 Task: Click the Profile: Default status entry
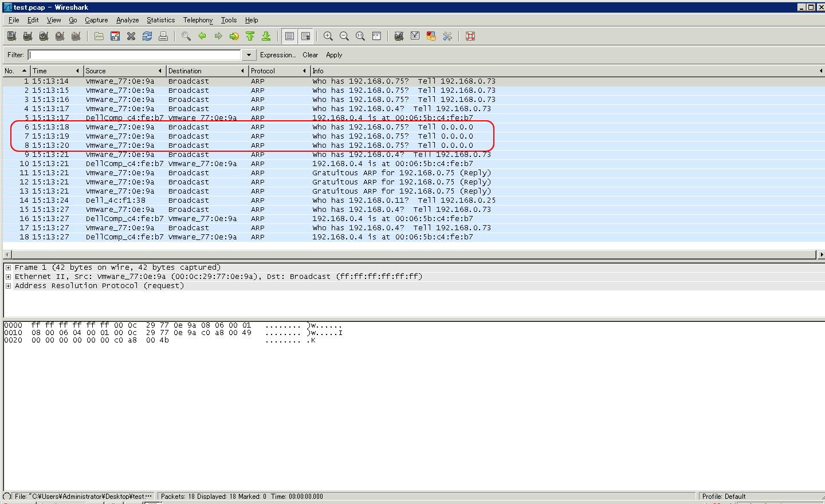(724, 497)
